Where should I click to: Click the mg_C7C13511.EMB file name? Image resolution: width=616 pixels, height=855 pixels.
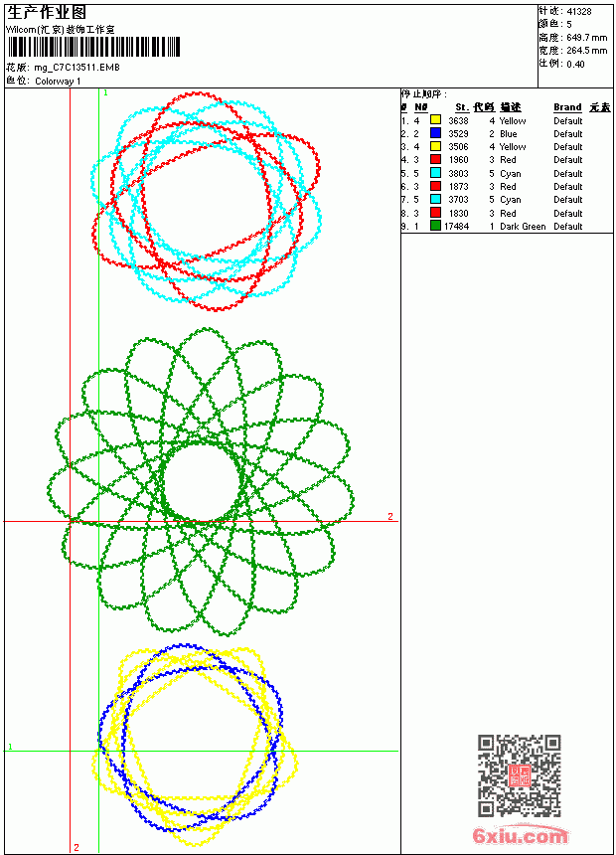[77, 68]
